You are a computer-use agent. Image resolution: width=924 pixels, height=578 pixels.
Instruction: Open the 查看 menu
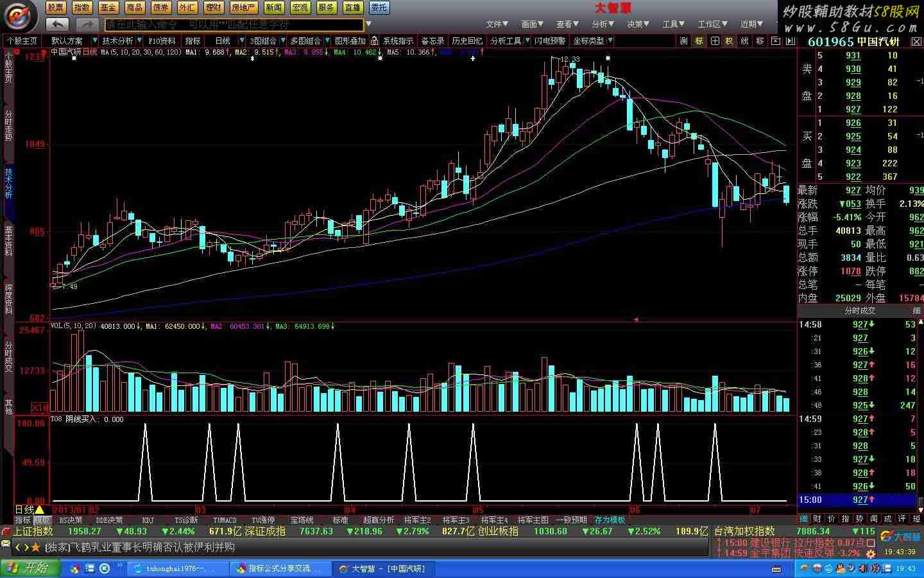coord(568,24)
